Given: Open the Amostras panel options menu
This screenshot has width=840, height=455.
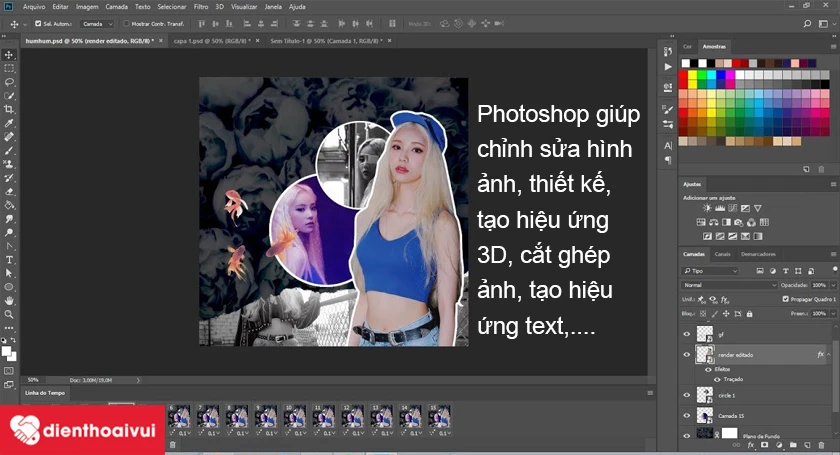Looking at the screenshot, I should 833,47.
